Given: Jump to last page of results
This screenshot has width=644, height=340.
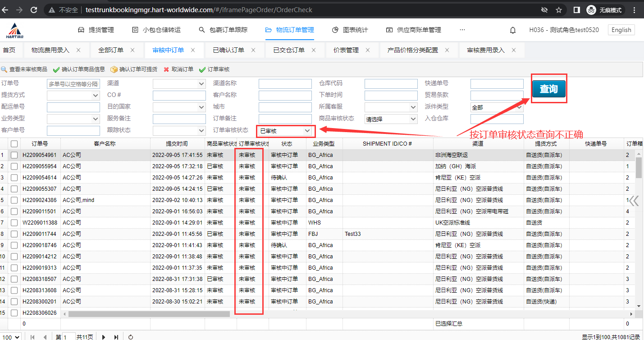Looking at the screenshot, I should 116,337.
